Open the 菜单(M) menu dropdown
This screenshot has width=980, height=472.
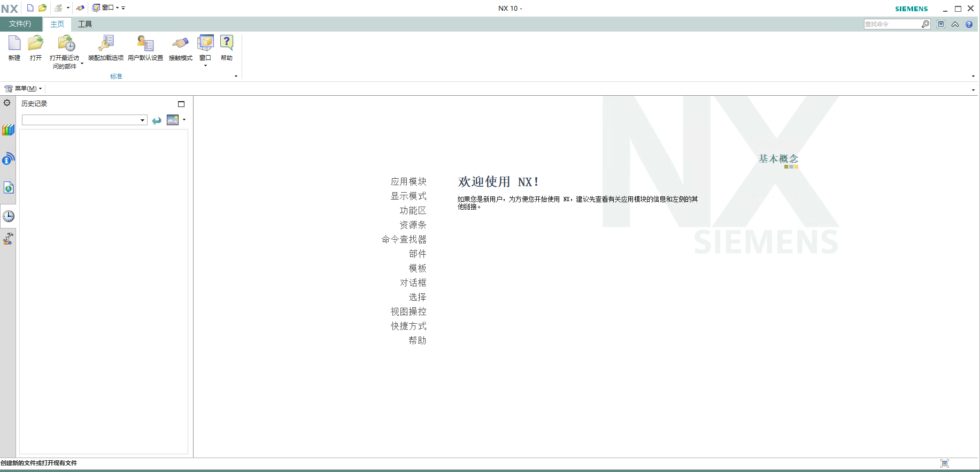click(23, 88)
